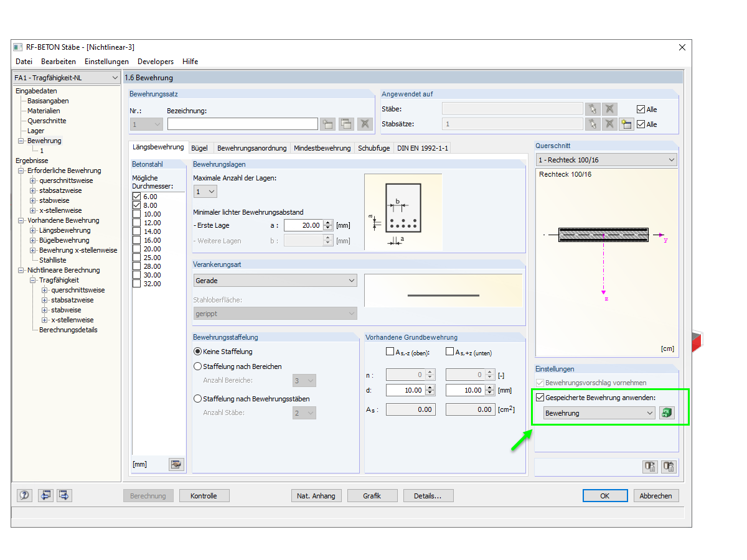The image size is (747, 560).
Task: Click the RF-BETON title bar icon
Action: point(18,47)
